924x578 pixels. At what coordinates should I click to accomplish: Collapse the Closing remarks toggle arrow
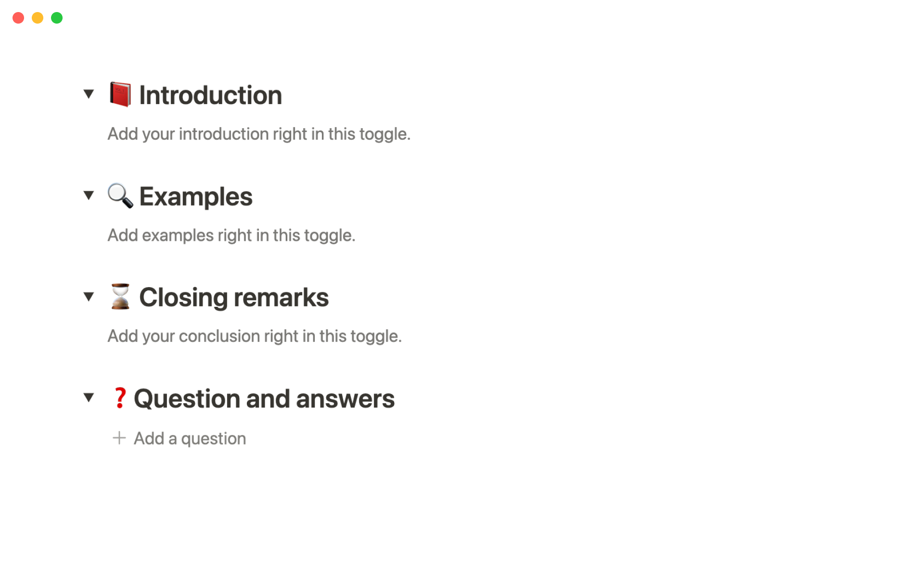click(89, 296)
